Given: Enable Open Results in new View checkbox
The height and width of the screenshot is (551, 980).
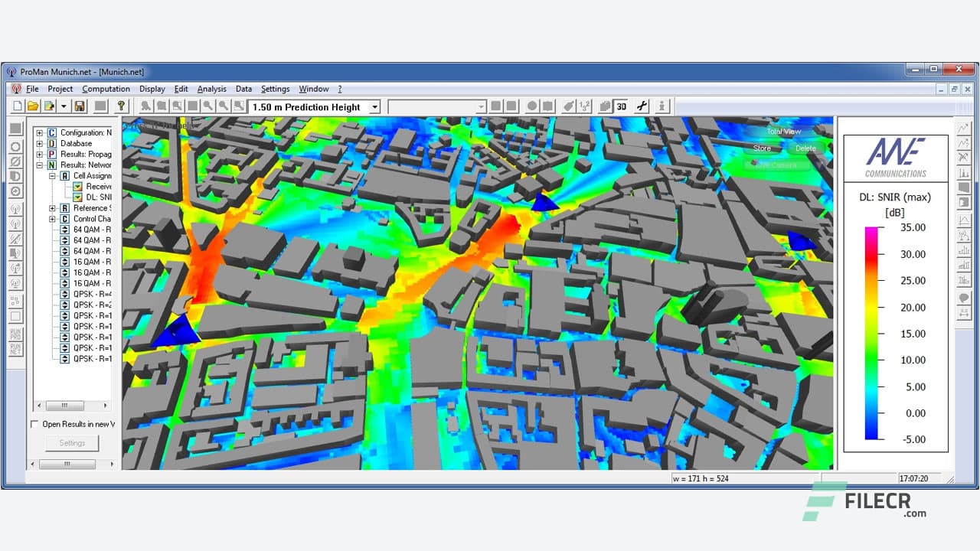Looking at the screenshot, I should pos(34,424).
